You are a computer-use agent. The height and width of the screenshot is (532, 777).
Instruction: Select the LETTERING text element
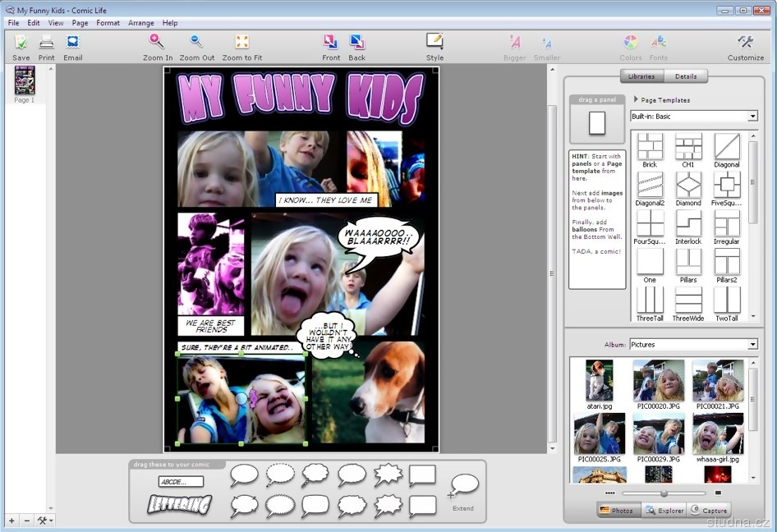179,505
